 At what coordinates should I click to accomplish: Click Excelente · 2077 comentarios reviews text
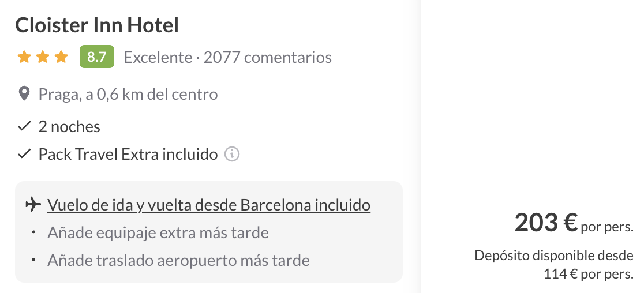[x=228, y=58]
